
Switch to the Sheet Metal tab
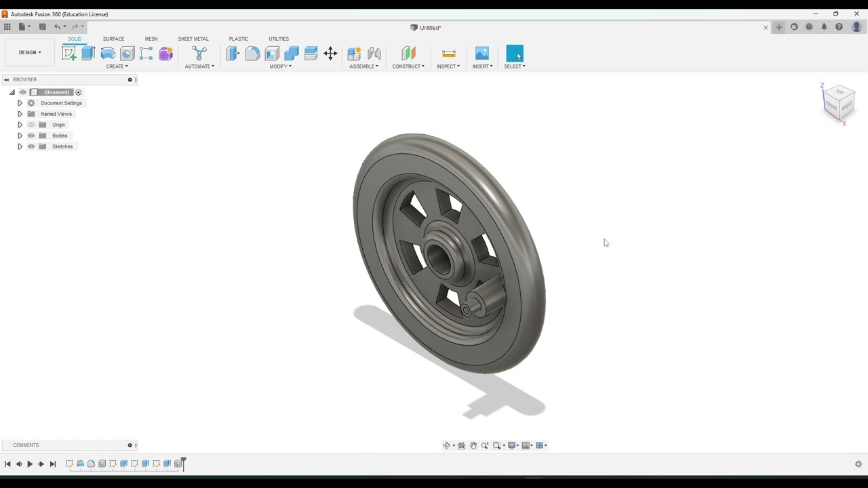tap(193, 39)
